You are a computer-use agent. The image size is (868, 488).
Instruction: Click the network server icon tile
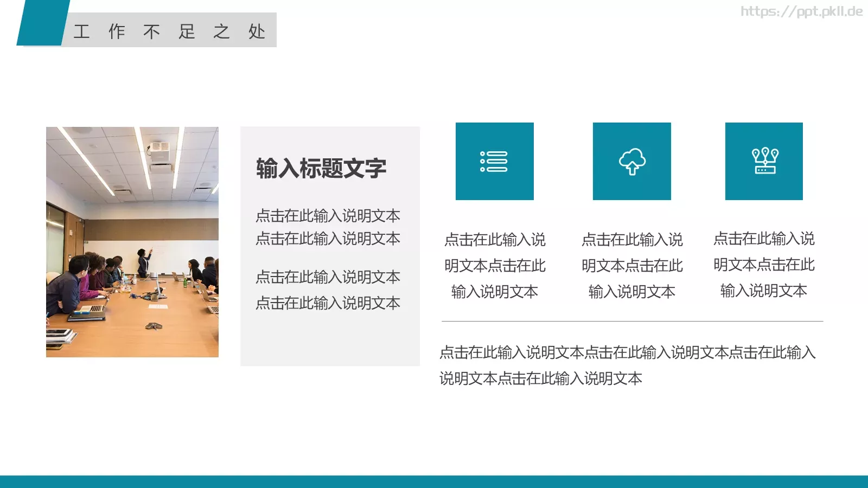pos(764,162)
